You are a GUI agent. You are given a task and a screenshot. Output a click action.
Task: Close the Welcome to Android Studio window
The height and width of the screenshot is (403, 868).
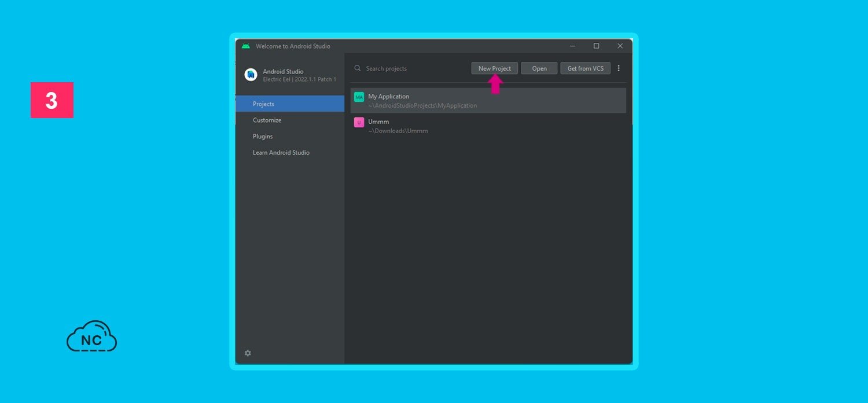click(620, 46)
